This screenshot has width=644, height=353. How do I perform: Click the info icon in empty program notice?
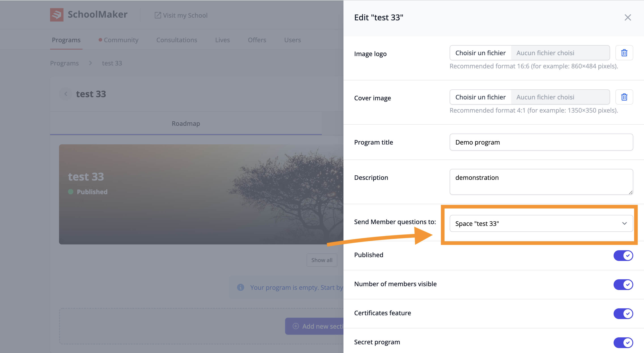[x=241, y=287]
